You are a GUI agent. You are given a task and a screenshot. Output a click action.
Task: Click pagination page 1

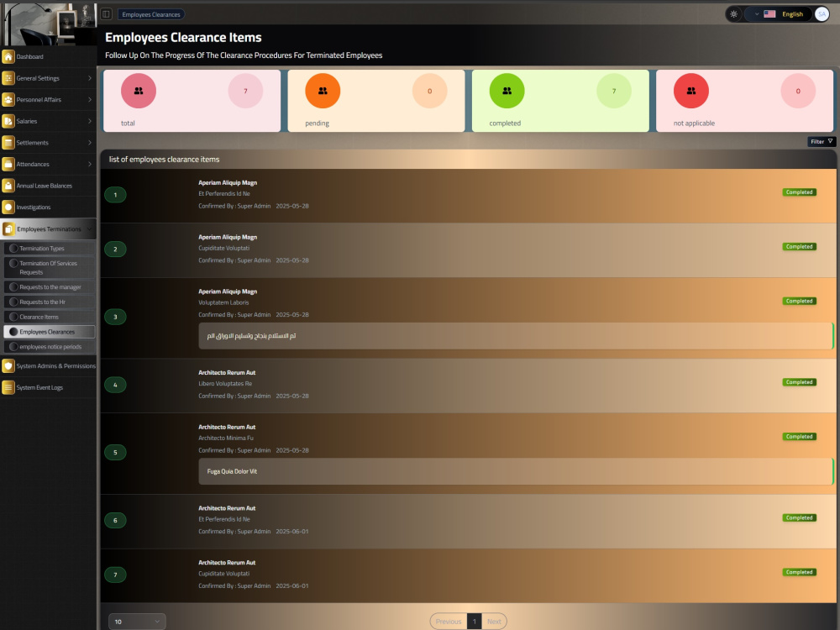(474, 622)
